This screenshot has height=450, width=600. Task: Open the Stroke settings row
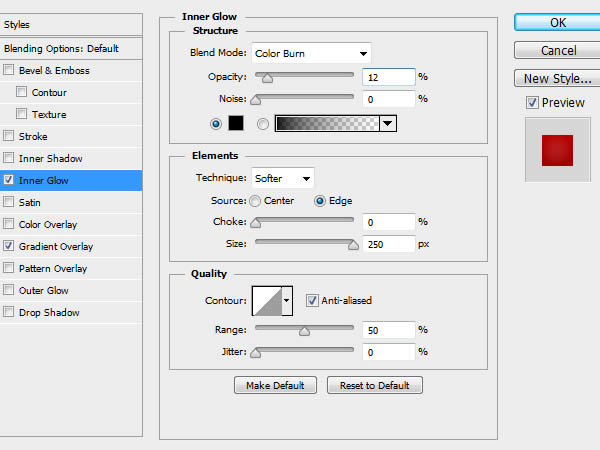[71, 136]
